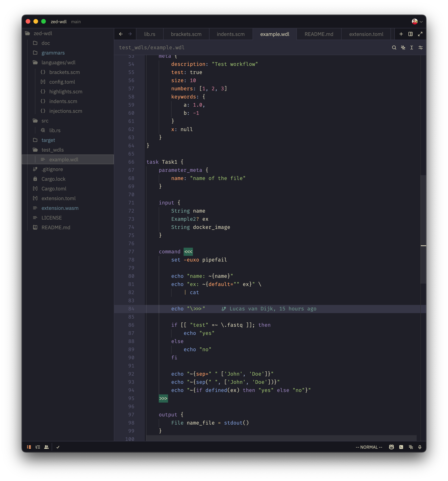Toggle assistant panel sparkle icon in status bar
The image size is (448, 481).
pos(411,447)
